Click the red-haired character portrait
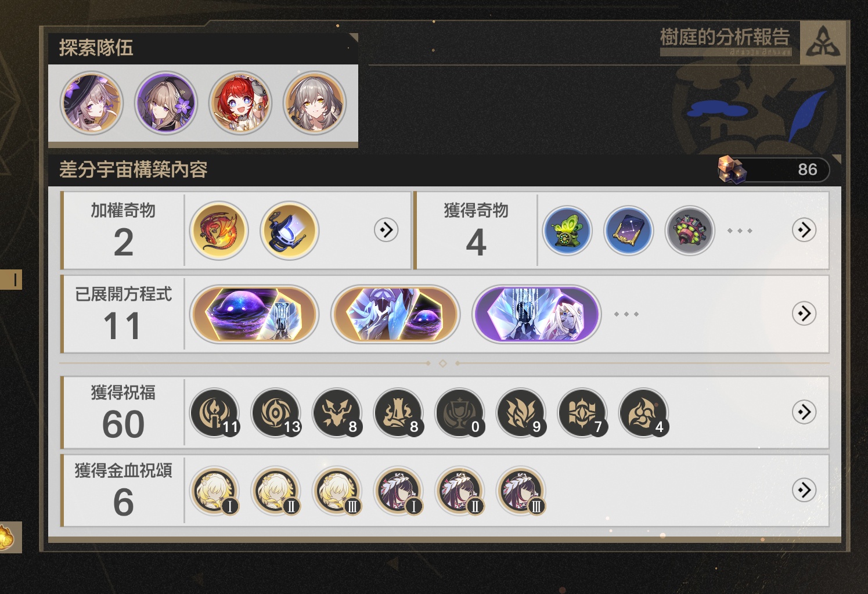868x594 pixels. pyautogui.click(x=240, y=103)
